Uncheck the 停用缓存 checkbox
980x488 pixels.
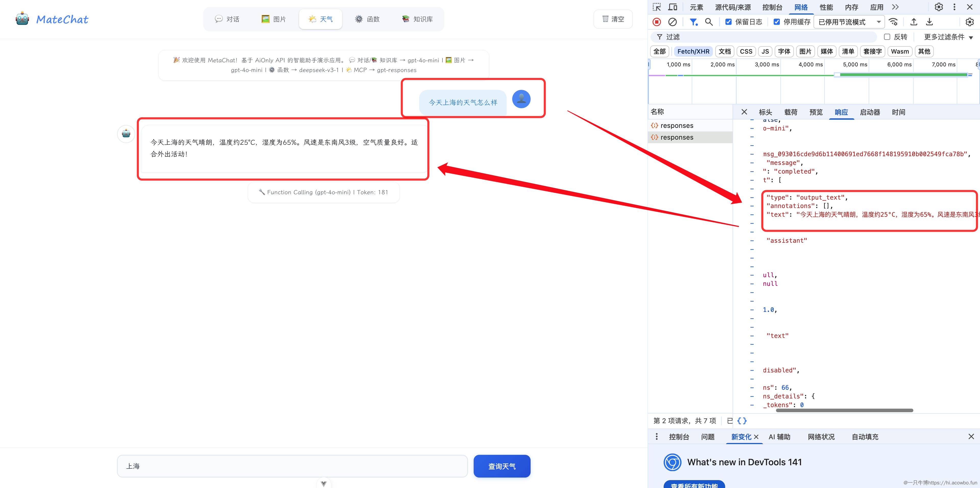coord(776,22)
